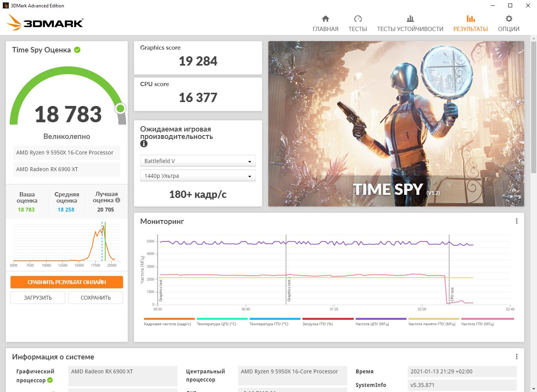537x392 pixels.
Task: Click the AMD Radeon RX 6900 XT field under the score
Action: point(67,169)
